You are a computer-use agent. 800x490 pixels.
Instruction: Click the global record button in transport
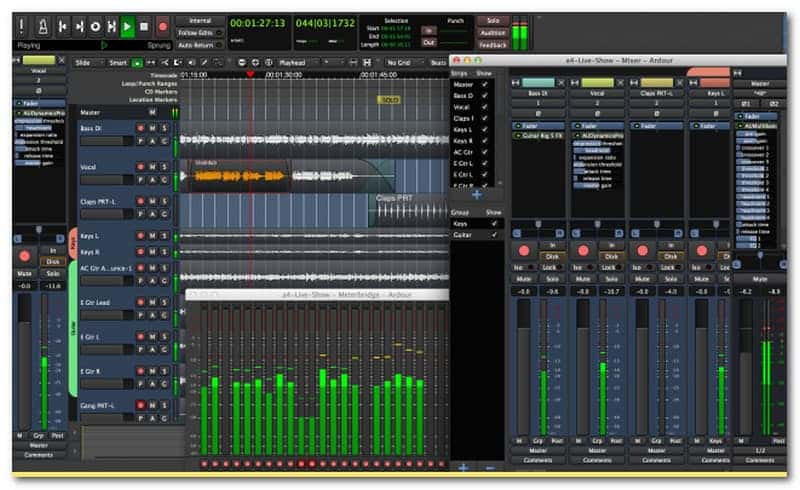[x=163, y=26]
